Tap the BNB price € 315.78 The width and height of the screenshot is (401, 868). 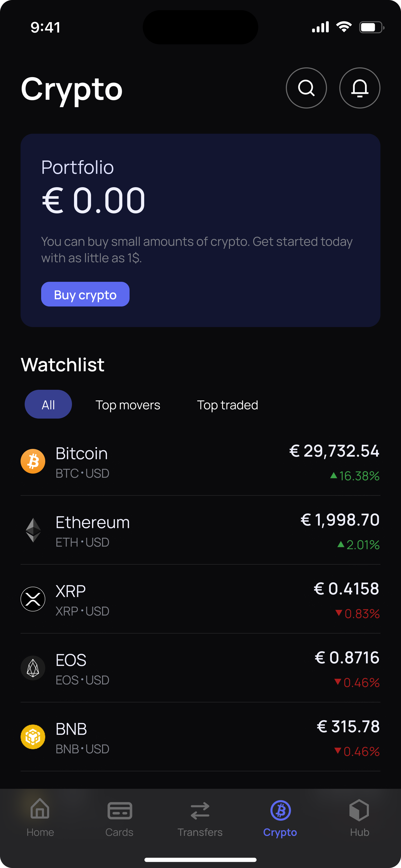click(348, 726)
